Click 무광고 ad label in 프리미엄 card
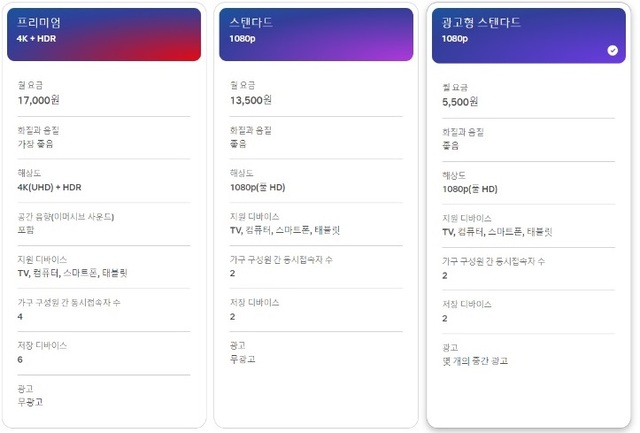Image resolution: width=640 pixels, height=433 pixels. pyautogui.click(x=30, y=402)
